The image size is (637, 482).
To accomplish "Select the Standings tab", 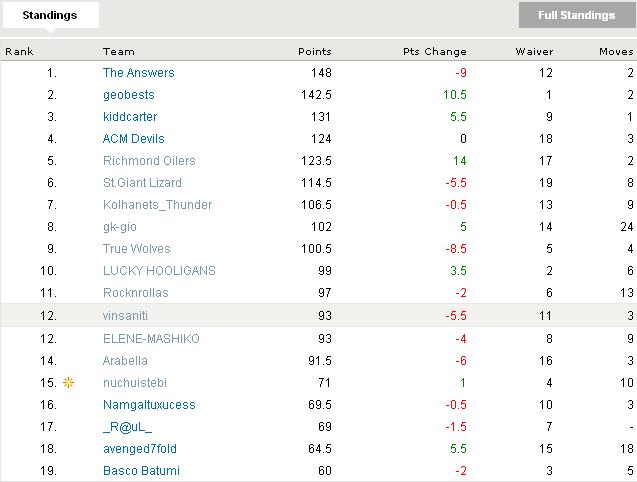I will click(x=50, y=15).
